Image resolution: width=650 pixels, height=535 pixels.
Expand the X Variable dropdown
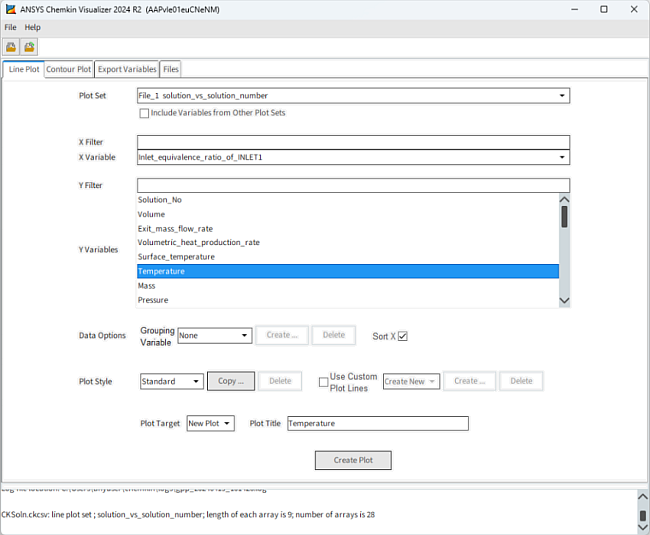click(x=353, y=157)
